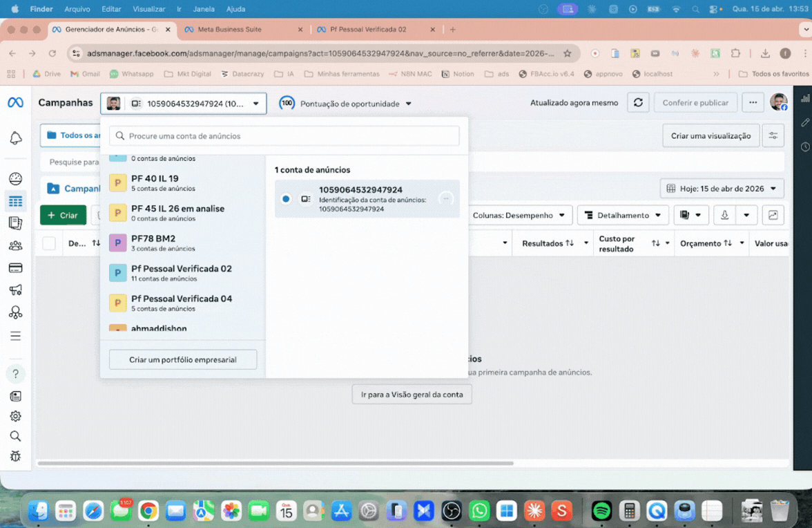Expand the export options arrow
812x528 pixels.
tap(746, 215)
